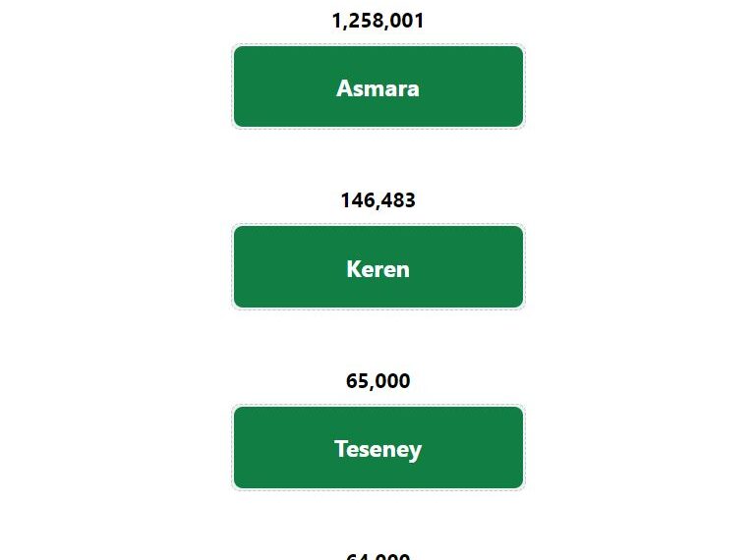
Task: Click the green area left of the Asmara text
Action: 284,86
